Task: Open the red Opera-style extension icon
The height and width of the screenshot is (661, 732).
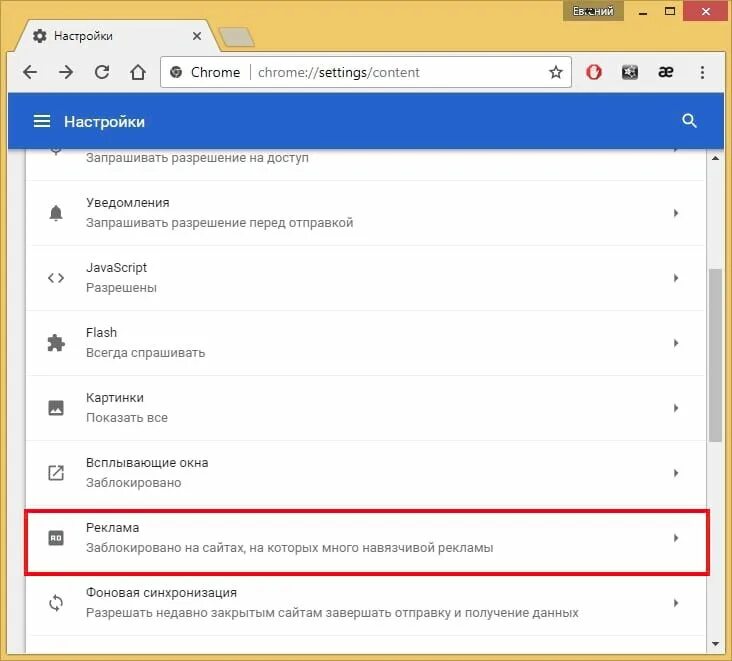Action: (x=594, y=72)
